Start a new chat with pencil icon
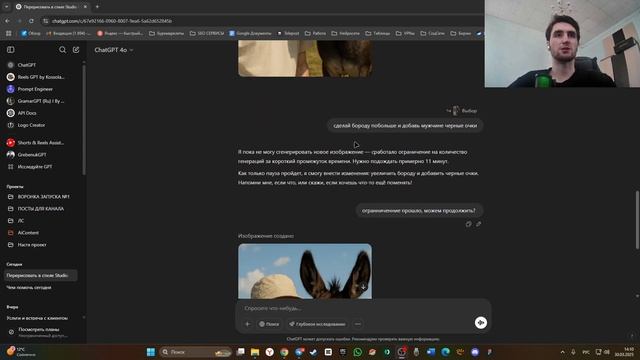 tap(76, 50)
